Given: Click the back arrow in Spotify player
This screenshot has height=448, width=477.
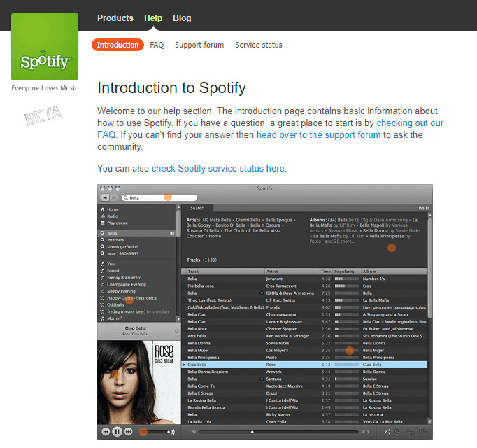Looking at the screenshot, I should click(x=105, y=197).
